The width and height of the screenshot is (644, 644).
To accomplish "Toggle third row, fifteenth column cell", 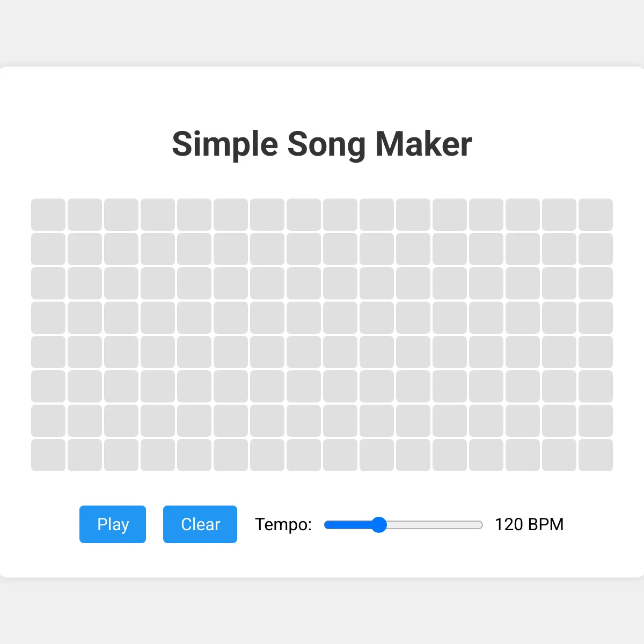I will tap(559, 283).
